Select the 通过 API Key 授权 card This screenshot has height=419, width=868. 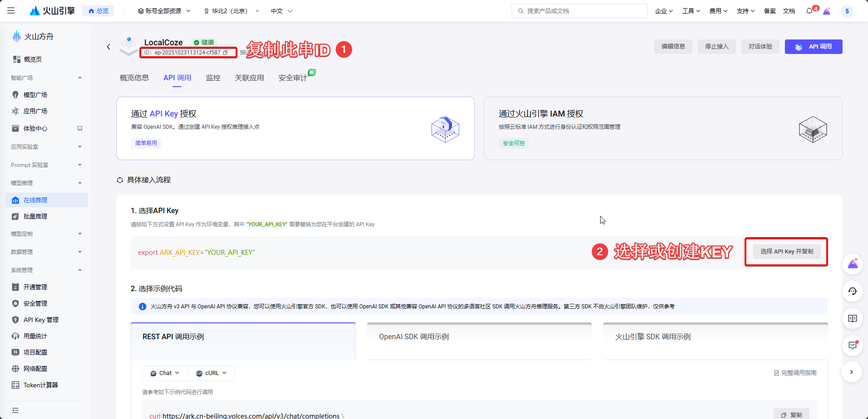point(295,128)
